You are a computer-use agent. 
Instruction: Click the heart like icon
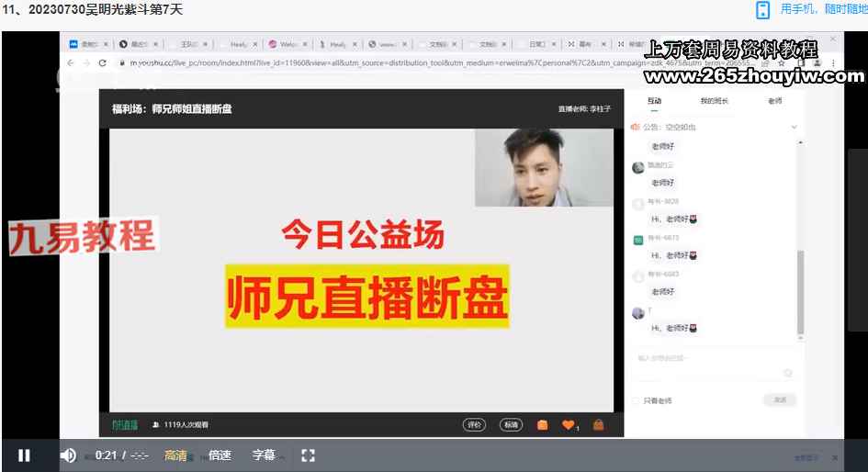point(568,424)
